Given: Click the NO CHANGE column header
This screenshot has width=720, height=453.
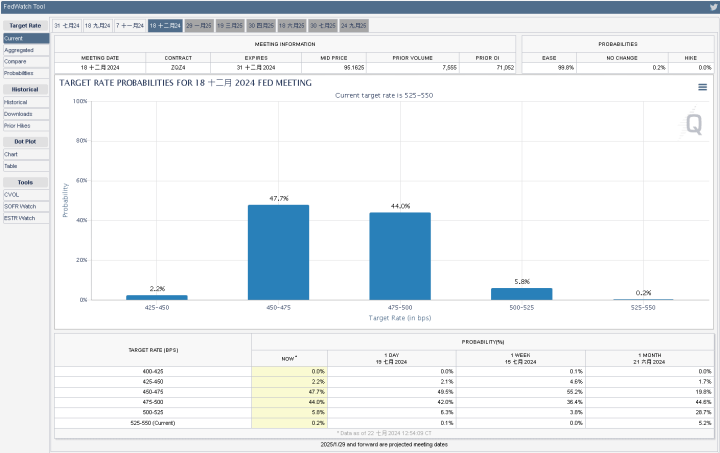Looking at the screenshot, I should pos(622,58).
